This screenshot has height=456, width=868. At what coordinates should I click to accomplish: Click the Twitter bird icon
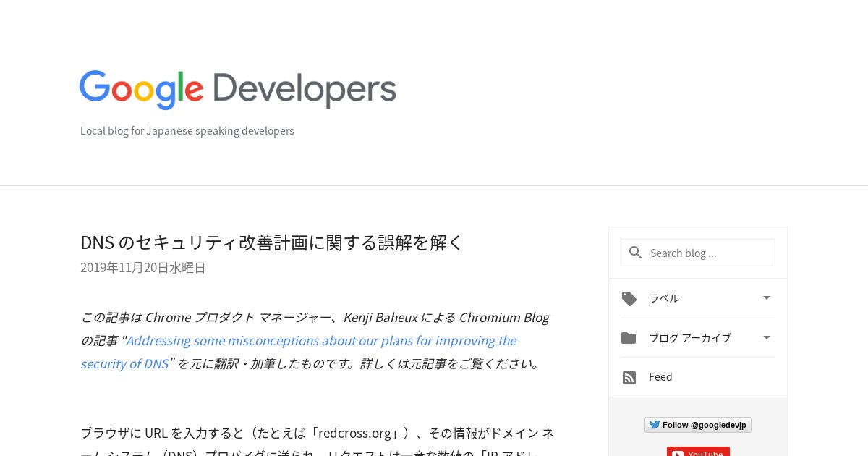[655, 425]
